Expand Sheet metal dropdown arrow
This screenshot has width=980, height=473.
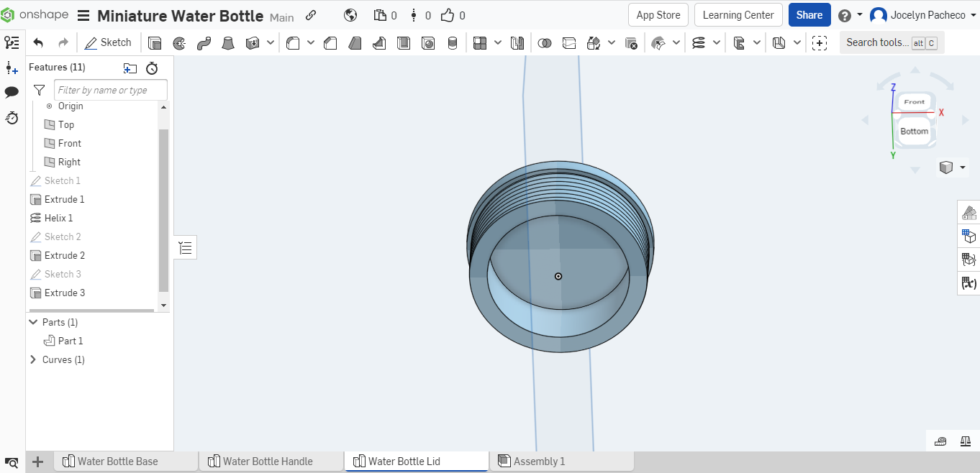757,43
